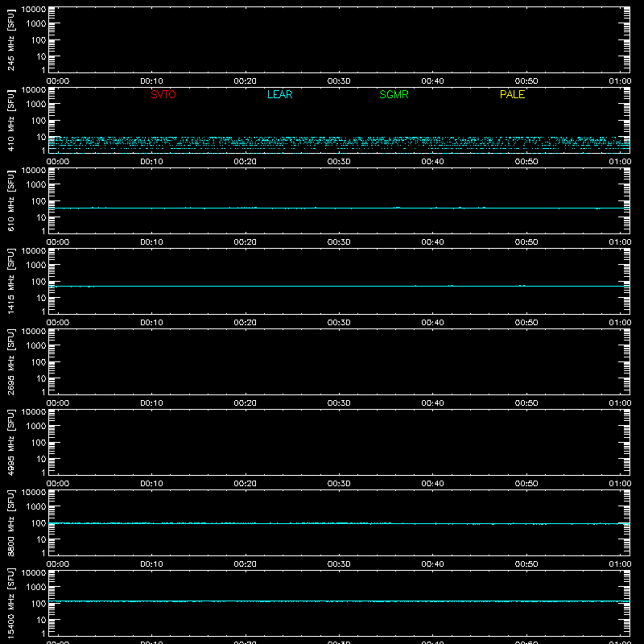Click 00:50 time label under 610 MHz plot
644x644 pixels.
tap(526, 242)
